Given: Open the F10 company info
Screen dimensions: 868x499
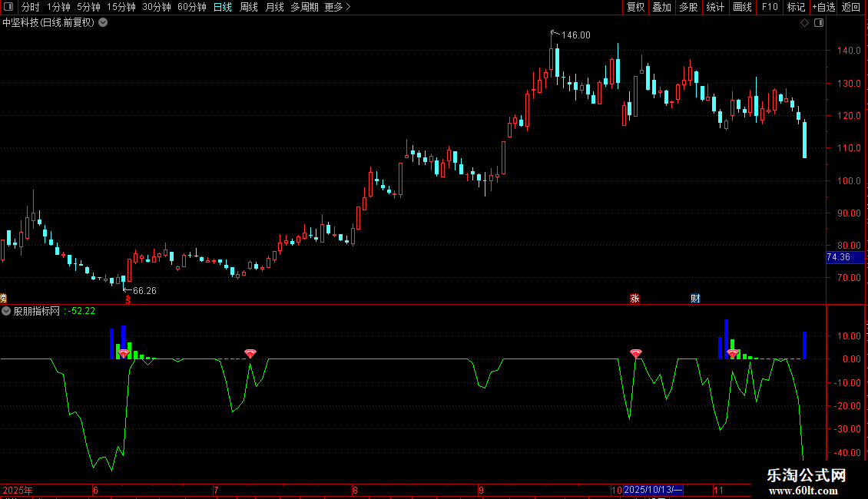Looking at the screenshot, I should click(x=770, y=7).
